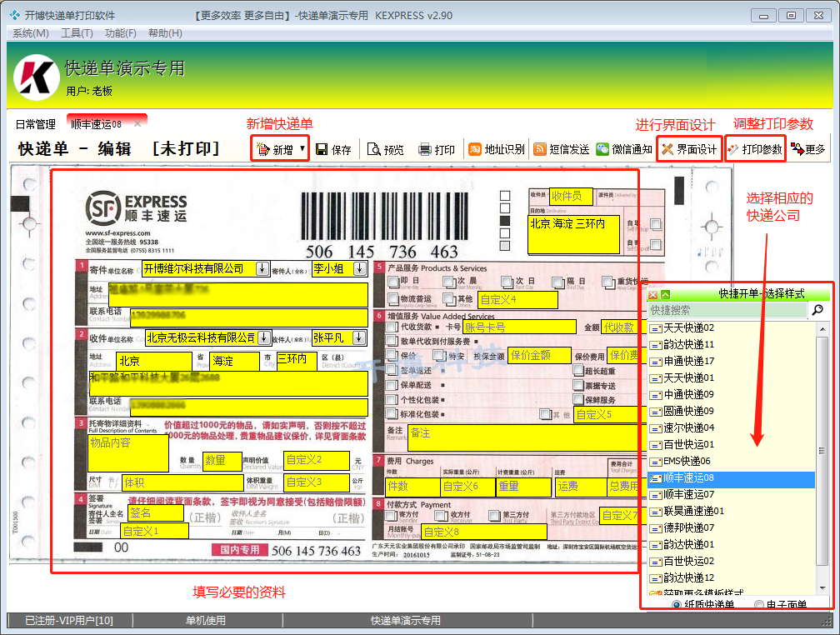Tick the 代收货款 checkbox
The image size is (840, 635).
click(392, 327)
